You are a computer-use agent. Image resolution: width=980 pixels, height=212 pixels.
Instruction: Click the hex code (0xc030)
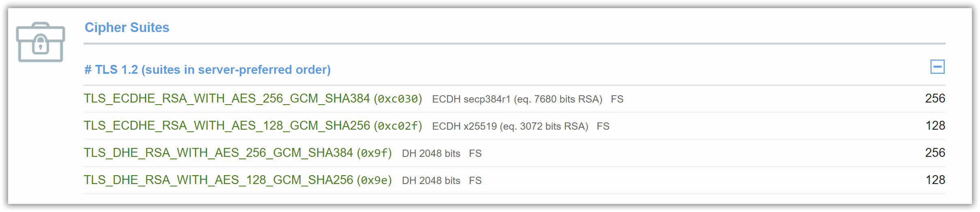398,99
